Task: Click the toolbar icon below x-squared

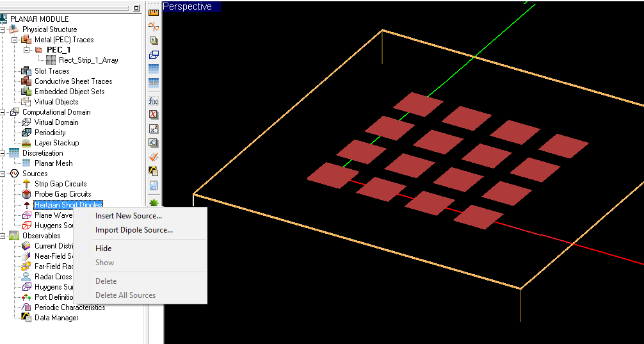Action: (x=154, y=143)
